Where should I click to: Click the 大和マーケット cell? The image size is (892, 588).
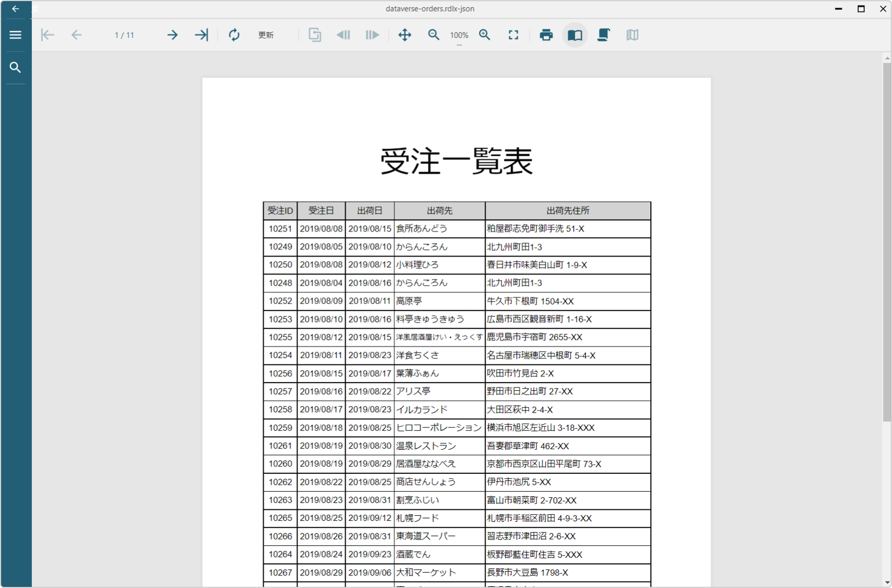pos(440,572)
